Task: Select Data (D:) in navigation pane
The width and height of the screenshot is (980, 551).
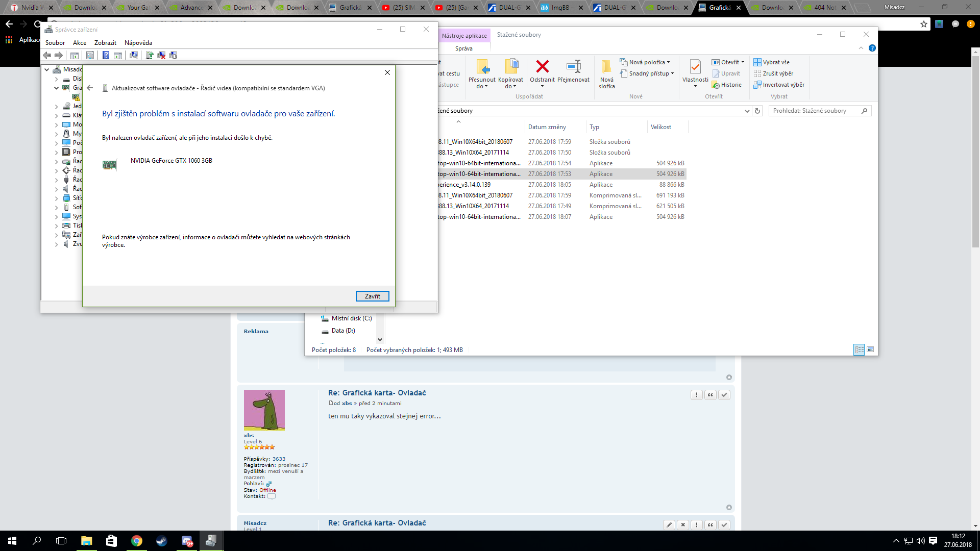Action: click(x=338, y=331)
